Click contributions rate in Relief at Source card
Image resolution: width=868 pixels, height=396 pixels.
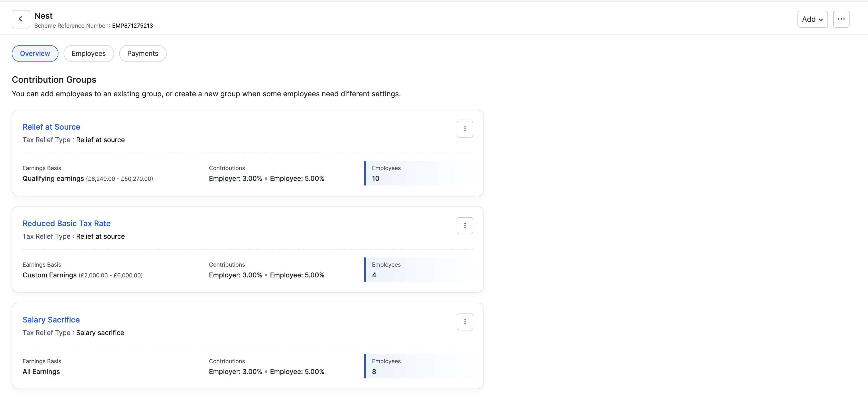pyautogui.click(x=267, y=179)
